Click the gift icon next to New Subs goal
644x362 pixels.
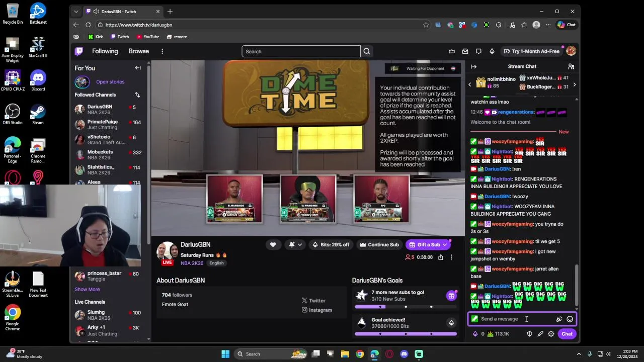[451, 296]
